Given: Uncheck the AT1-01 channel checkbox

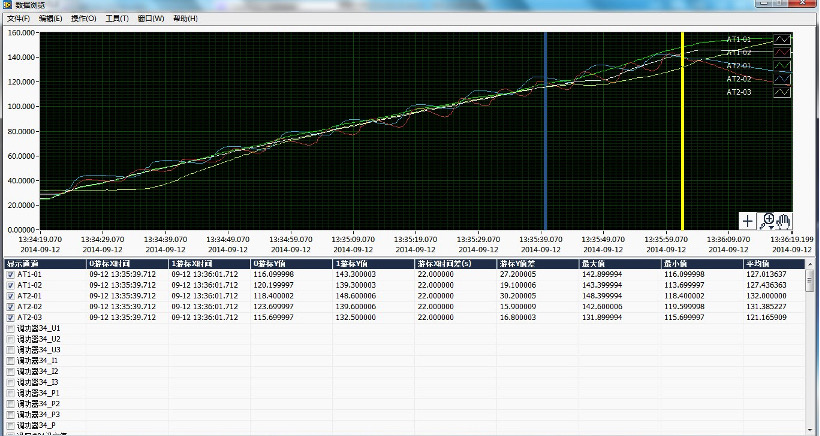Looking at the screenshot, I should (x=11, y=274).
